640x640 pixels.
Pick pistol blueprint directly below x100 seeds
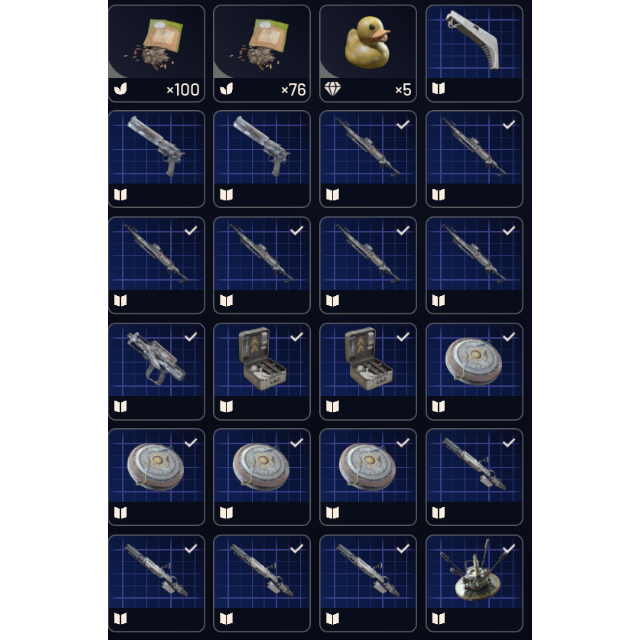[x=156, y=159]
